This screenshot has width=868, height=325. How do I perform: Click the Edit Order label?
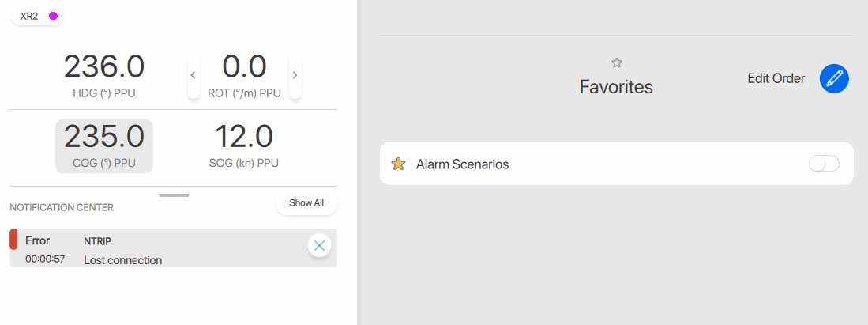776,78
